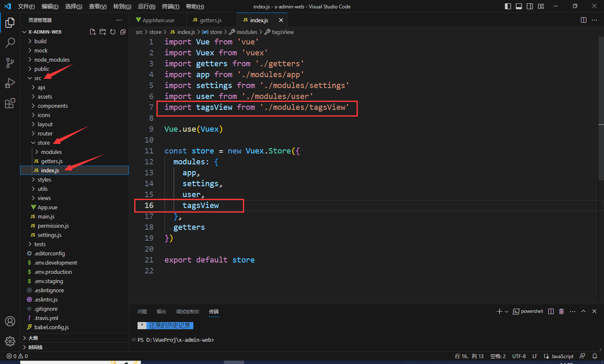Screen dimensions: 604x364
Task: Open explorer panel more actions menu
Action: point(119,20)
